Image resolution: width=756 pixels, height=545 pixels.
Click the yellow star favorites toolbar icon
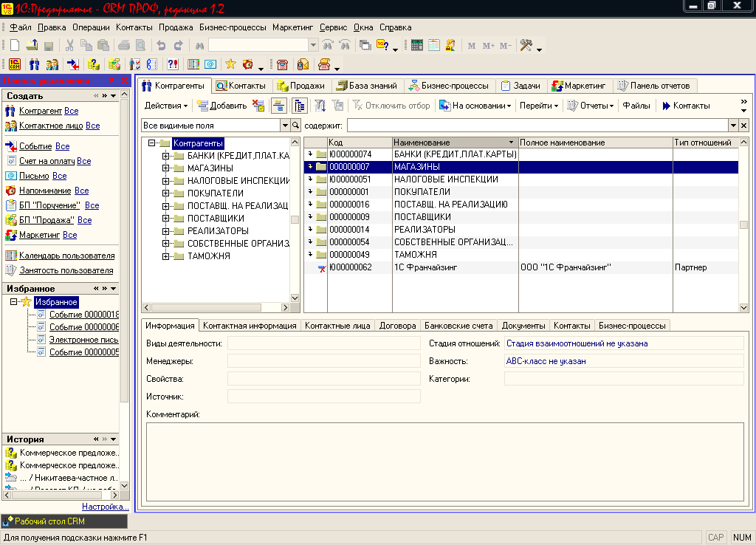point(230,64)
